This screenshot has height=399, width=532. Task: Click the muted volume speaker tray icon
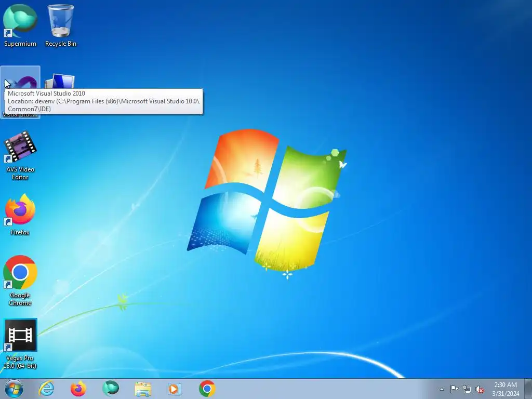click(480, 390)
